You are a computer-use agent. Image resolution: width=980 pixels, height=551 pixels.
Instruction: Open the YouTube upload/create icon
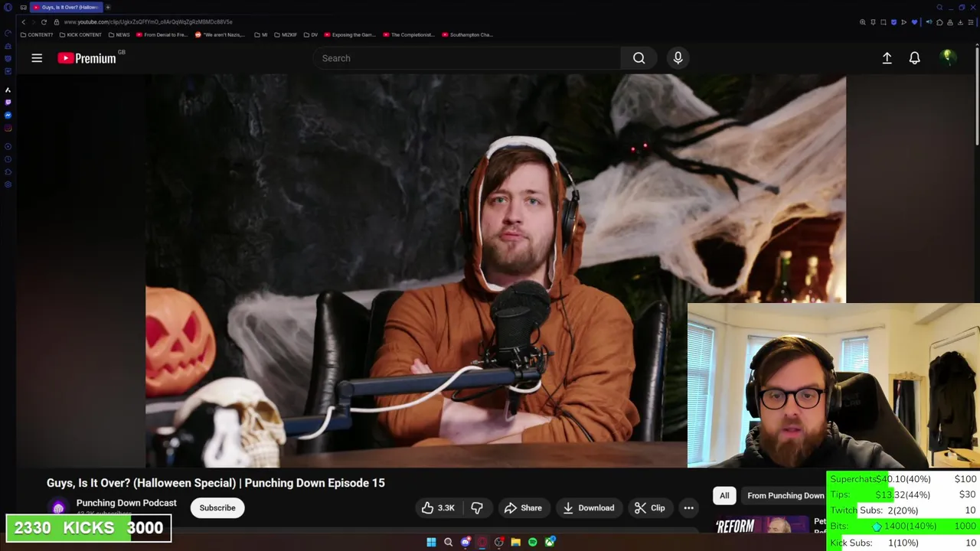click(x=887, y=58)
